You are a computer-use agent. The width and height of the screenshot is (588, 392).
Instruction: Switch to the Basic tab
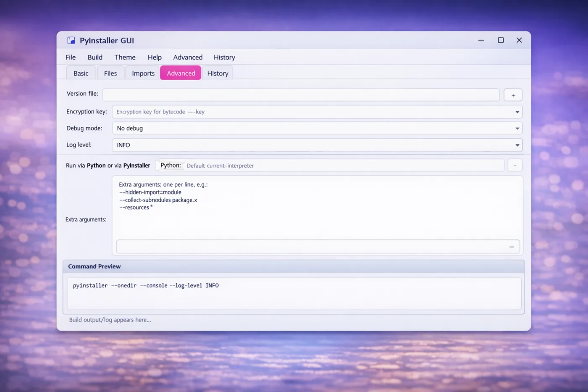coord(81,73)
